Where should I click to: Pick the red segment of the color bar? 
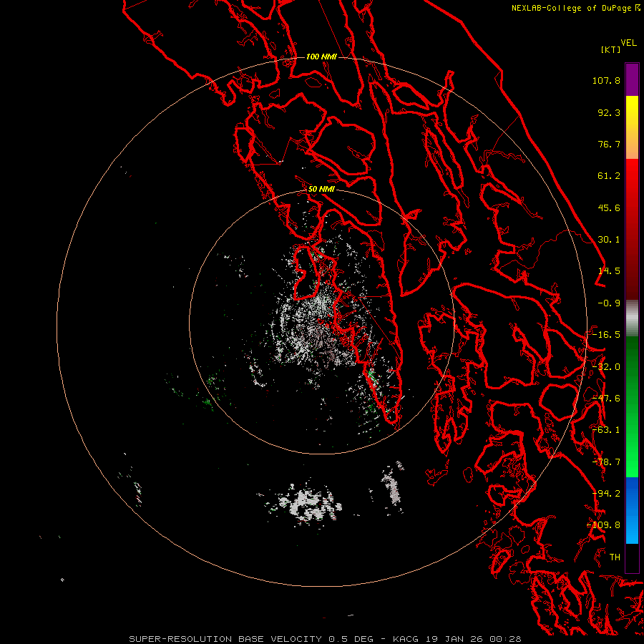(x=632, y=229)
